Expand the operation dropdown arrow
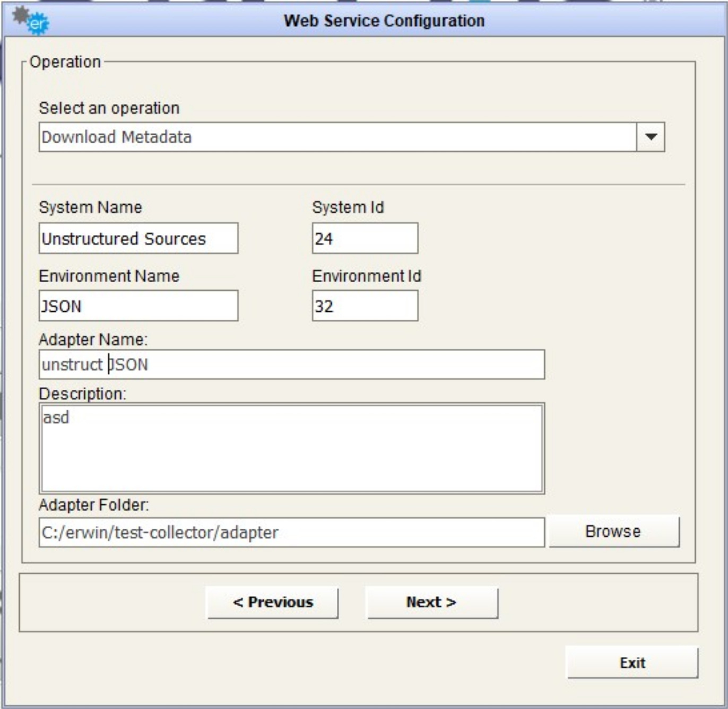Image resolution: width=728 pixels, height=709 pixels. tap(651, 137)
